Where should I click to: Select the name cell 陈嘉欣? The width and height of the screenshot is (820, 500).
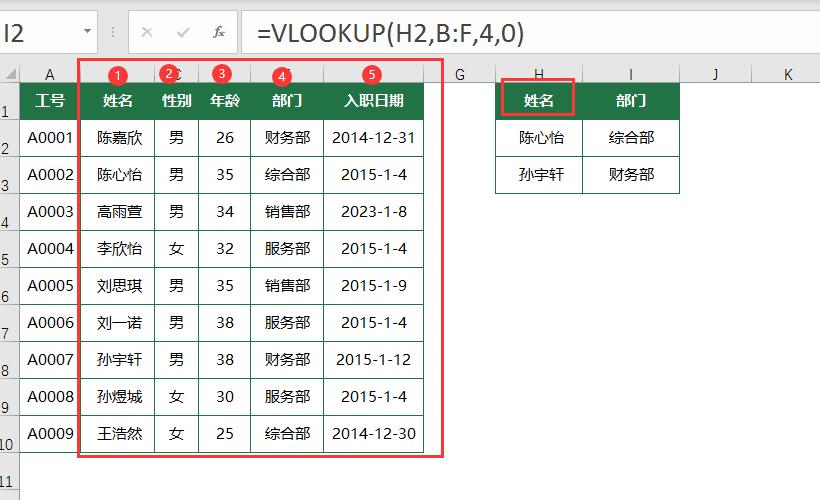118,138
